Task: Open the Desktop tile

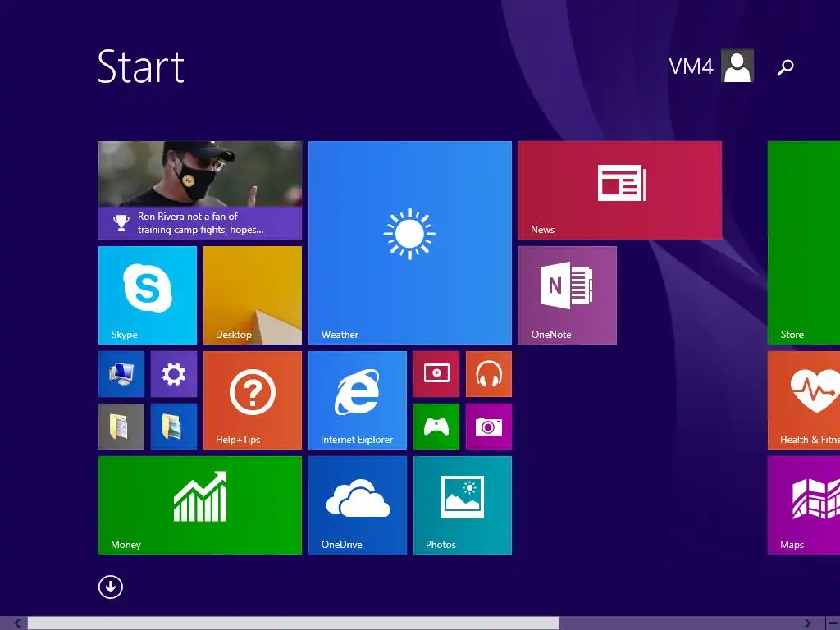Action: click(253, 295)
